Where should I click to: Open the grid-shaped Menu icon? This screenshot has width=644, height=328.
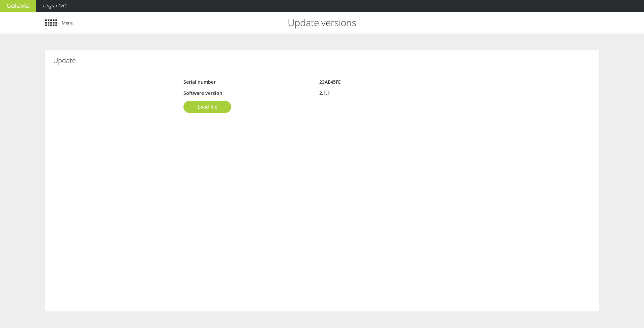pyautogui.click(x=51, y=23)
